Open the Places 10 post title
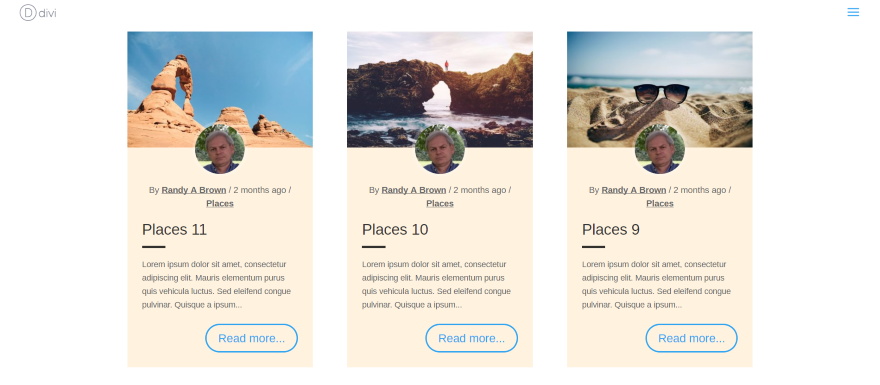This screenshot has height=385, width=880. click(x=395, y=230)
